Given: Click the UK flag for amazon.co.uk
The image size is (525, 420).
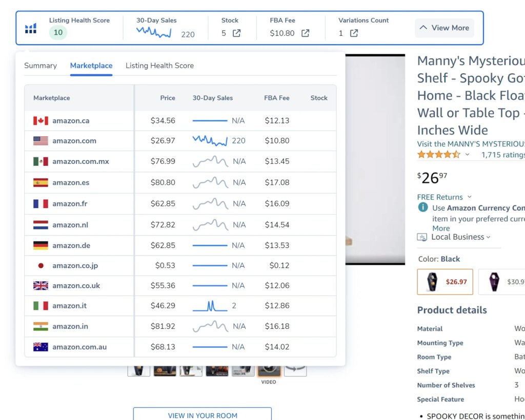Looking at the screenshot, I should (x=41, y=286).
